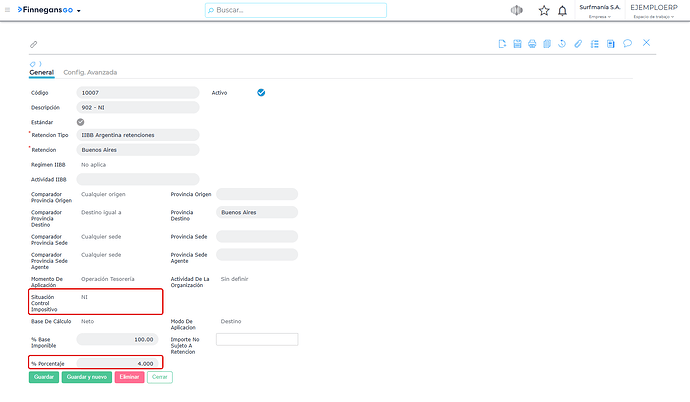Click the Eliminar button
This screenshot has width=690, height=402.
(x=129, y=377)
